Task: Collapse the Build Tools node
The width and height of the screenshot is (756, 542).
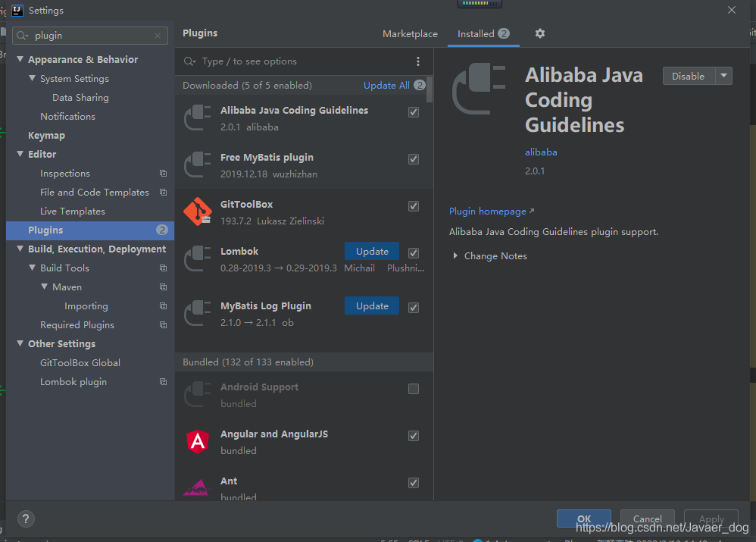Action: pyautogui.click(x=32, y=268)
